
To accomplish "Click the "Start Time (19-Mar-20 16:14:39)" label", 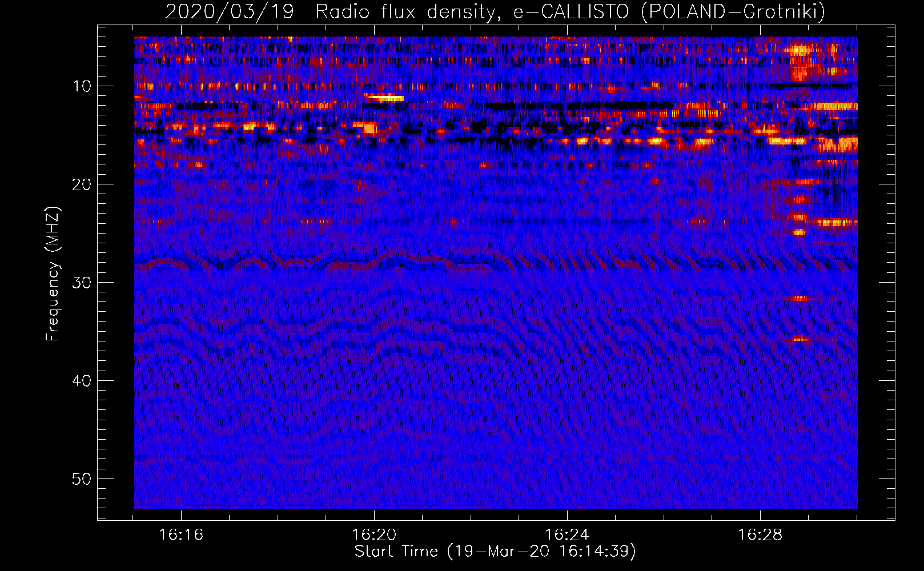I will 495,552.
